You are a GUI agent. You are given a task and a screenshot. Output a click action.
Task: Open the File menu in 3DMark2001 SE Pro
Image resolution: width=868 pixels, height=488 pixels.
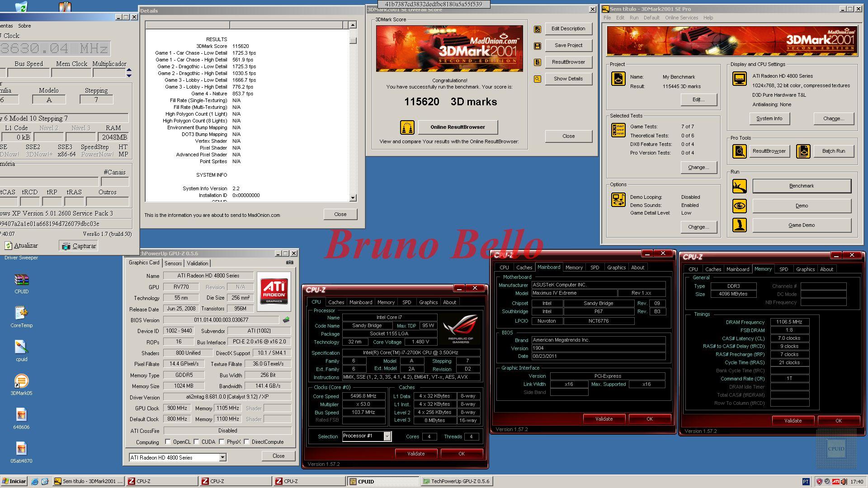click(607, 18)
